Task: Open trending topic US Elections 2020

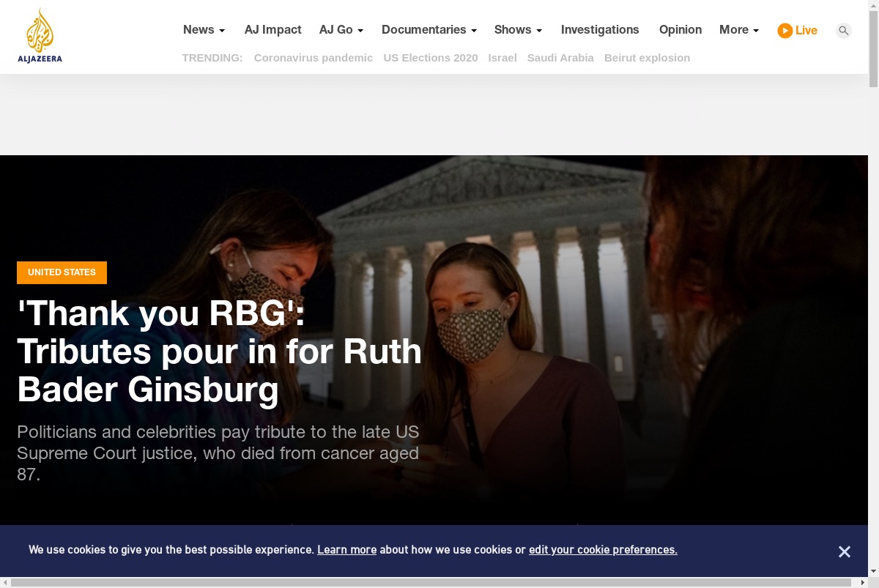Action: (x=431, y=58)
